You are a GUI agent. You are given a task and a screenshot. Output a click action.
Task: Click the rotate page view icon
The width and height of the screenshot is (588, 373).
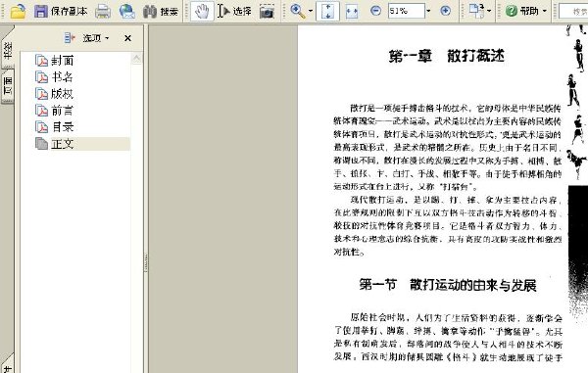(477, 11)
